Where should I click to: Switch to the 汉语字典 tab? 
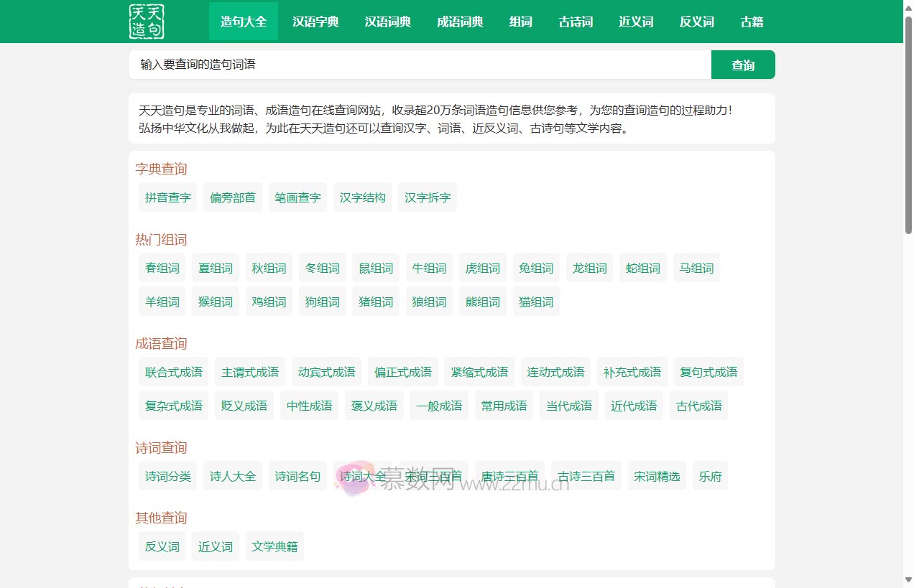pyautogui.click(x=315, y=22)
